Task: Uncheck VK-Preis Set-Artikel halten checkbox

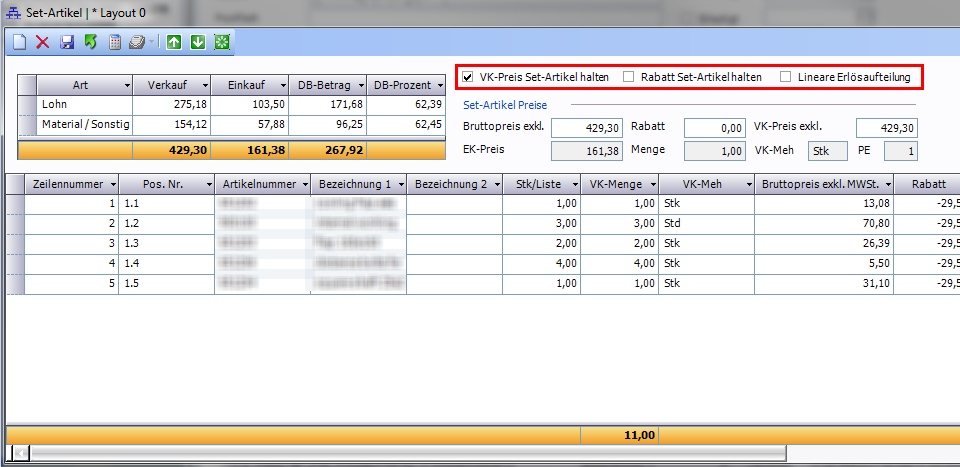Action: 468,77
